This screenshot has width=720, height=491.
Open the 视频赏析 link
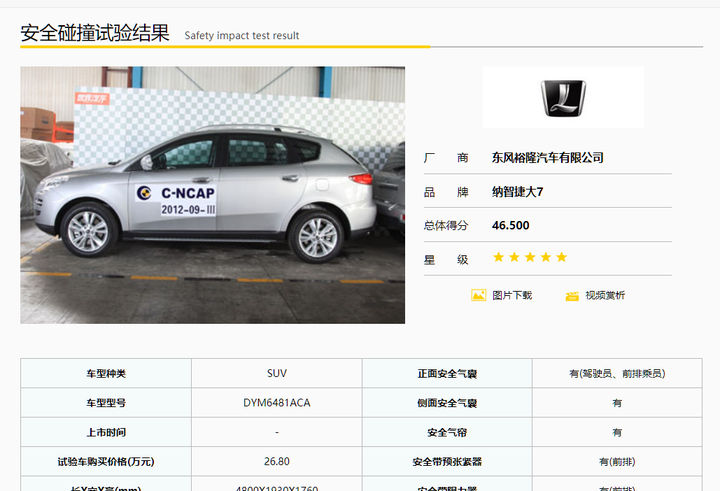click(x=605, y=295)
